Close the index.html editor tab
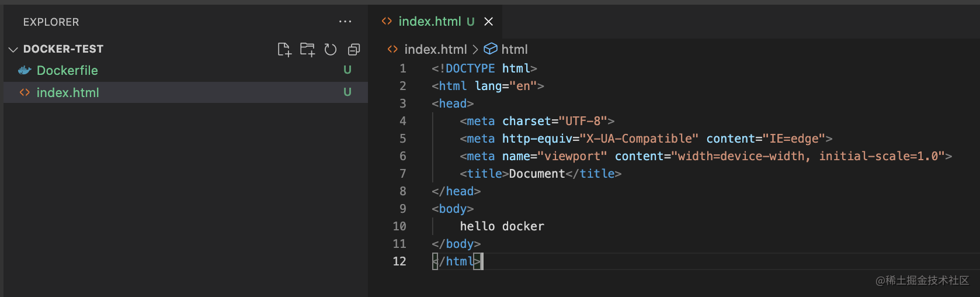The height and width of the screenshot is (297, 980). click(x=489, y=22)
